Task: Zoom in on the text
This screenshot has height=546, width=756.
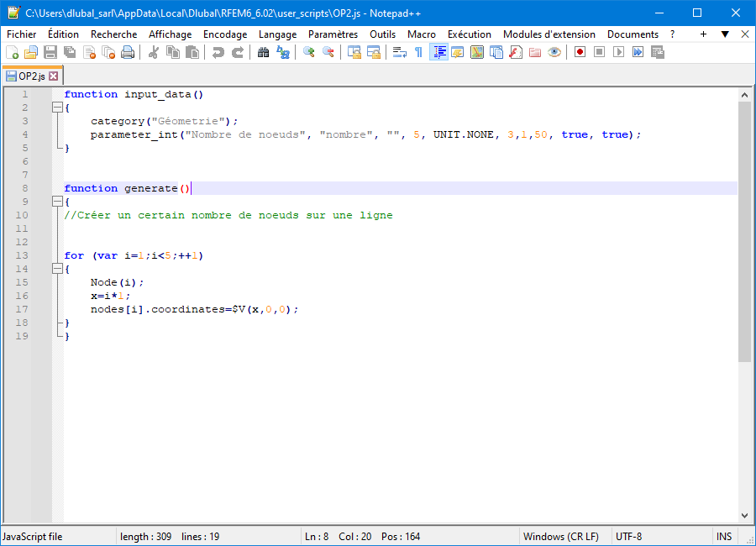Action: [309, 52]
